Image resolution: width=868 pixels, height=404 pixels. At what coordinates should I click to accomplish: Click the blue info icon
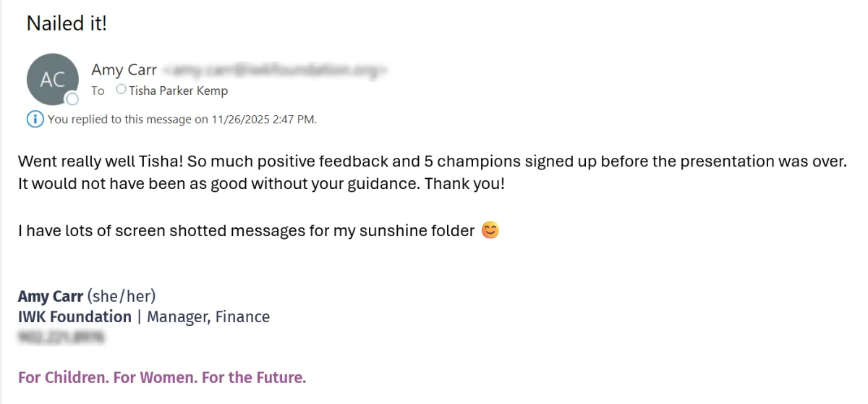[34, 119]
